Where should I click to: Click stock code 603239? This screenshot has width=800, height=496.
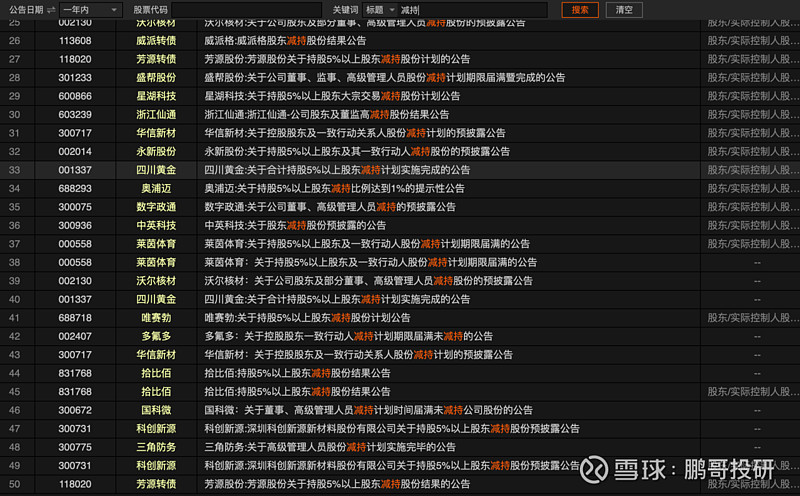[75, 114]
